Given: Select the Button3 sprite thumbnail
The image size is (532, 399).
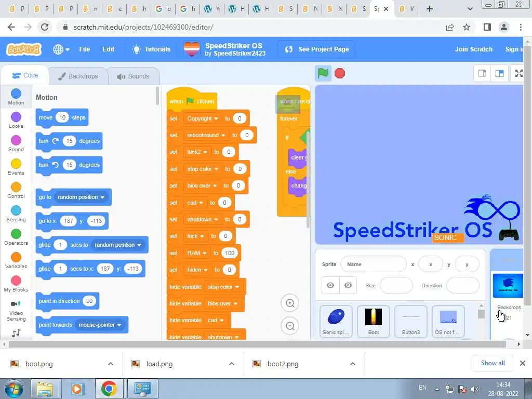Looking at the screenshot, I should coord(410,321).
